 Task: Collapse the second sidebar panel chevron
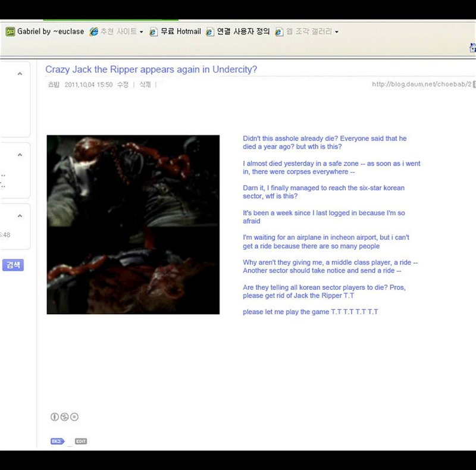point(20,155)
